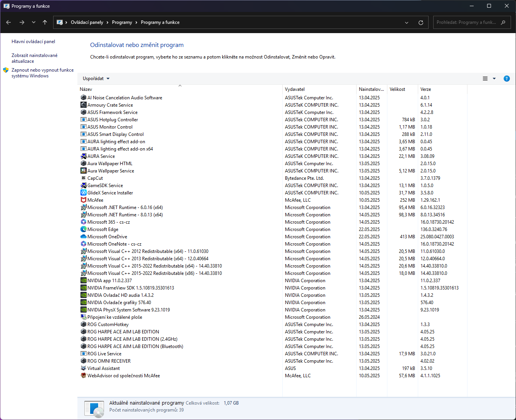
Task: Open Hlavní ovládací panel link
Action: click(34, 42)
